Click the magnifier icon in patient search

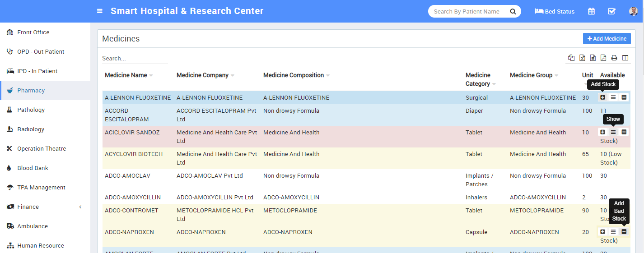513,11
